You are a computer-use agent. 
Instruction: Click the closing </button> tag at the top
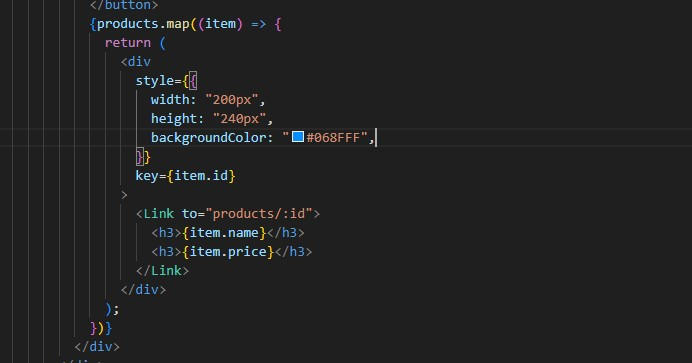pos(124,5)
